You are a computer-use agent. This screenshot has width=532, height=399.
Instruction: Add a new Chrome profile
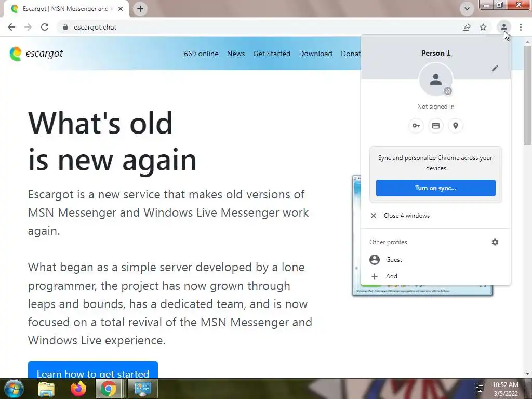pyautogui.click(x=436, y=276)
